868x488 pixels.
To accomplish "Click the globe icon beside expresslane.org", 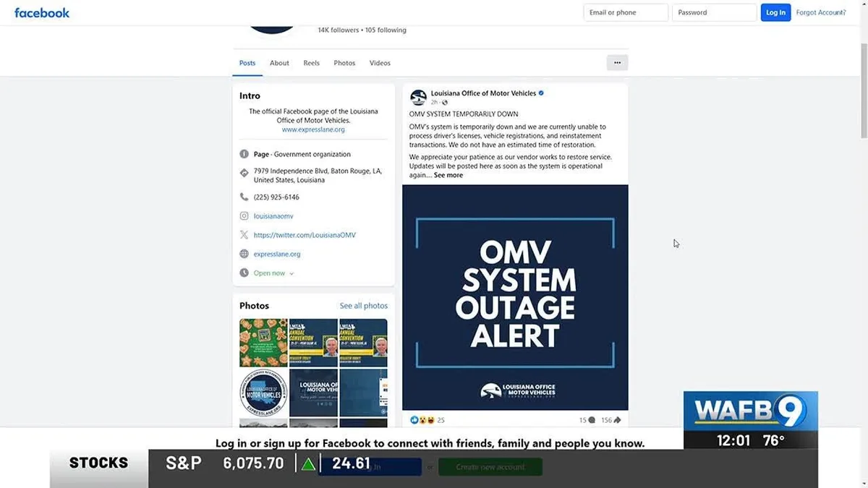I will click(244, 254).
